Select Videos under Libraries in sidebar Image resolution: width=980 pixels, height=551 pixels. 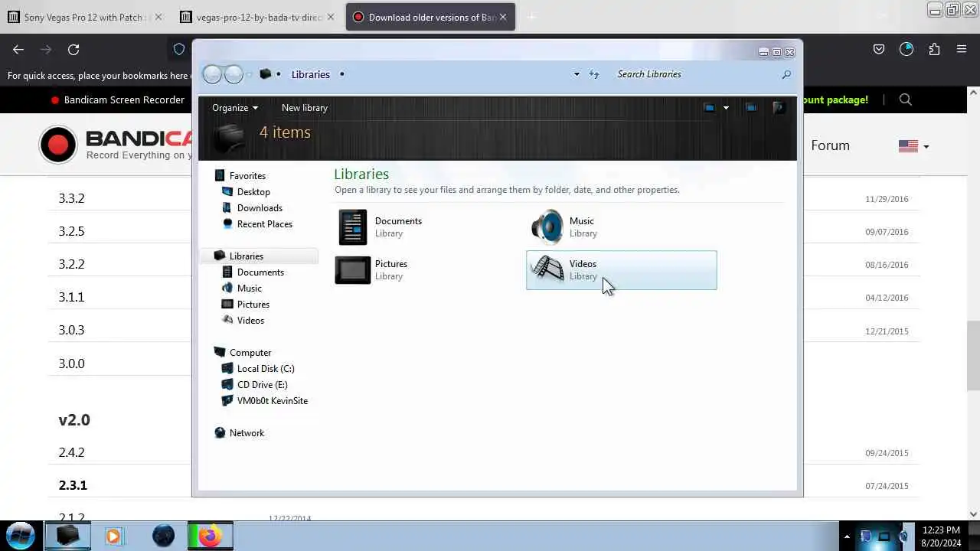pyautogui.click(x=250, y=321)
